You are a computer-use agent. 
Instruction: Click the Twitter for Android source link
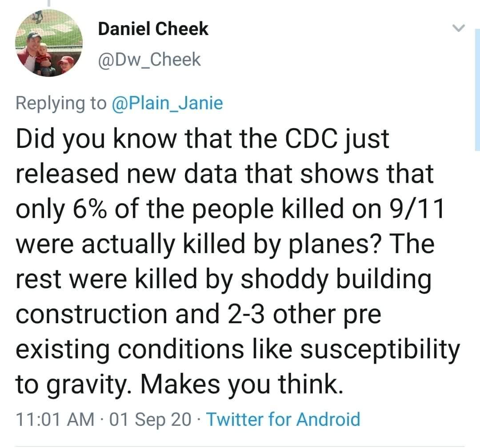pos(284,419)
